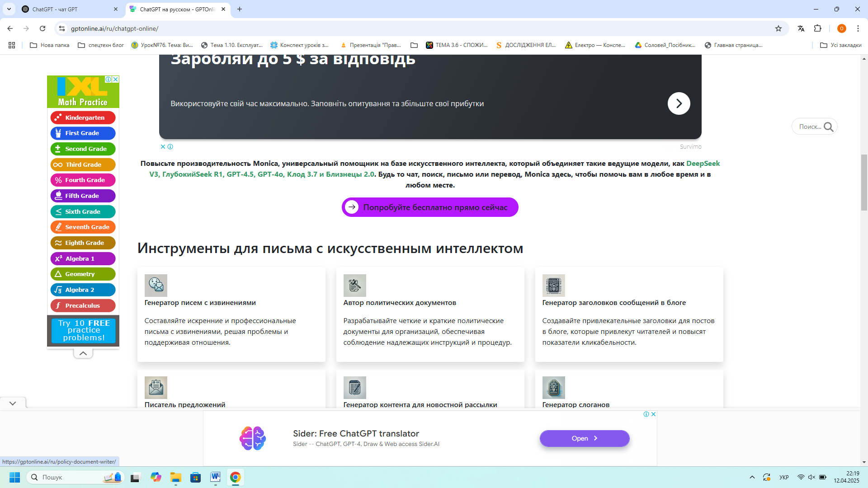Open the blog headline generator icon
This screenshot has width=868, height=488.
point(554,286)
